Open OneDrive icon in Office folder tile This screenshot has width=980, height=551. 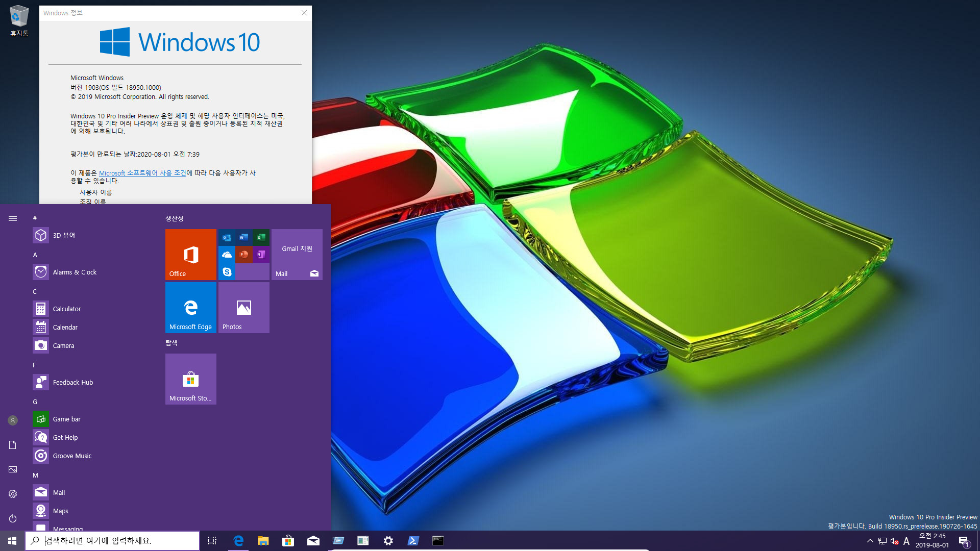[x=227, y=255]
